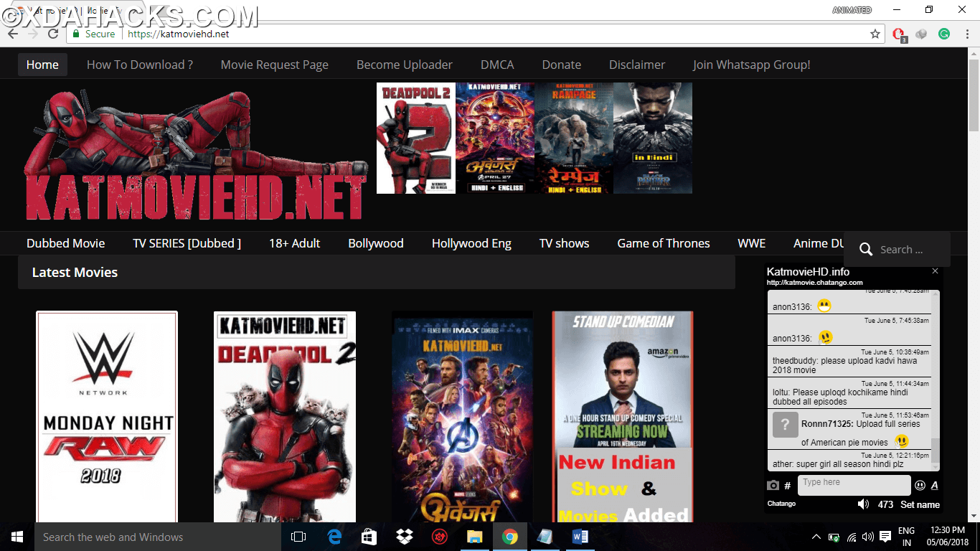Open the Stand Up Comedian poster card
Screen dimensions: 980x551
623,416
